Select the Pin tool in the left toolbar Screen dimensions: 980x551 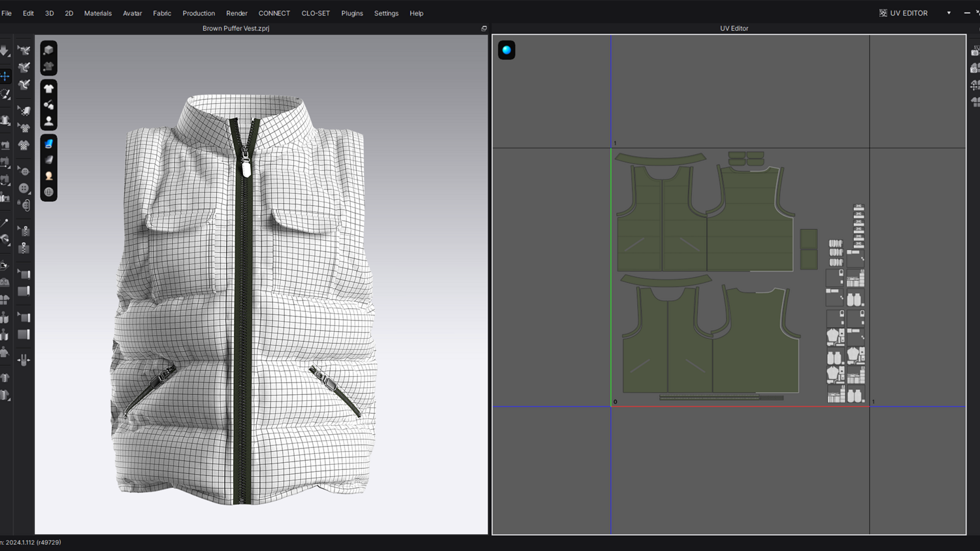point(5,223)
